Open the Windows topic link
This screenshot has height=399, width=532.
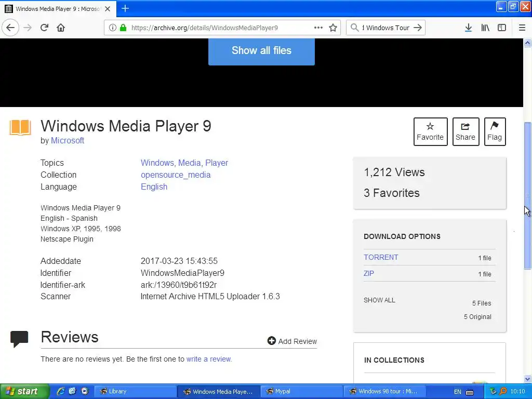tap(157, 163)
